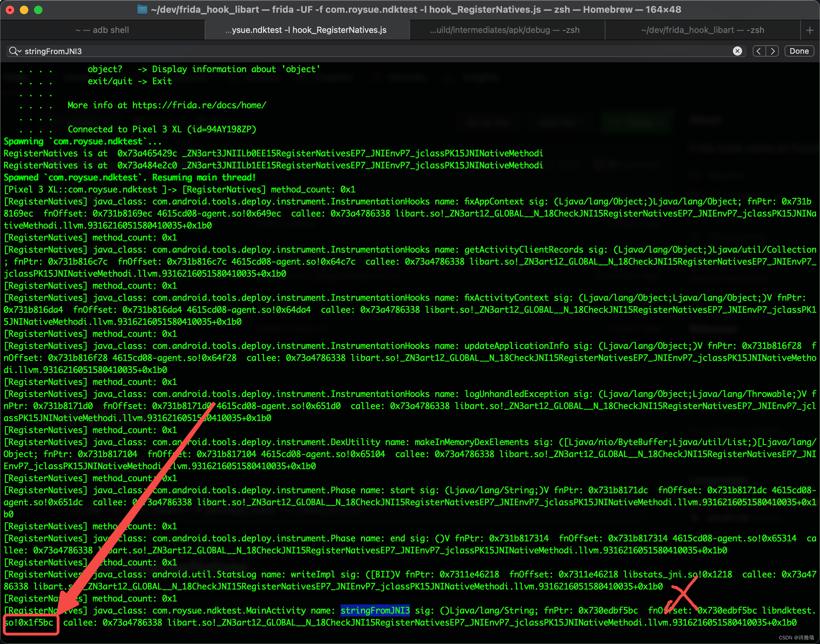Click Done to close the find bar

[x=799, y=51]
